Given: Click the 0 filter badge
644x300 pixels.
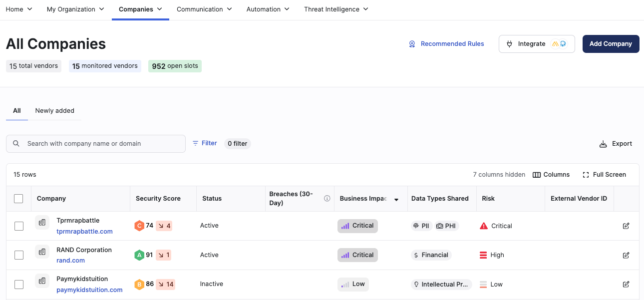Looking at the screenshot, I should 238,144.
